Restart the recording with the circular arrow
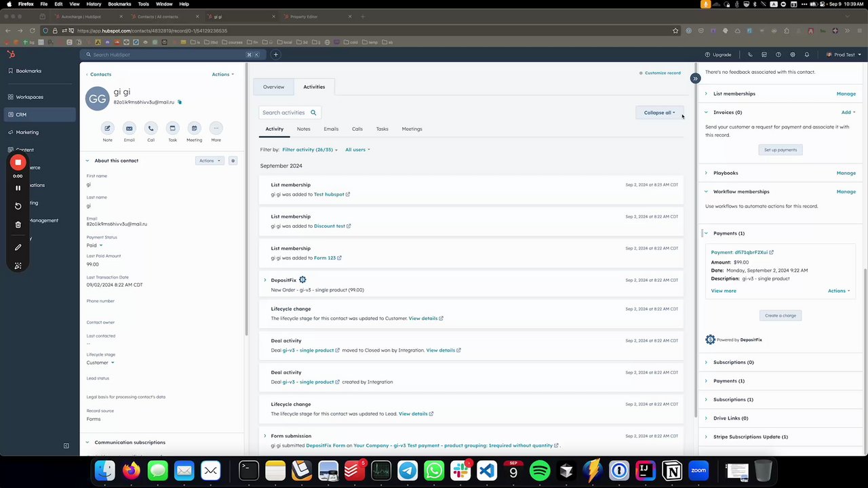The image size is (868, 488). point(18,206)
